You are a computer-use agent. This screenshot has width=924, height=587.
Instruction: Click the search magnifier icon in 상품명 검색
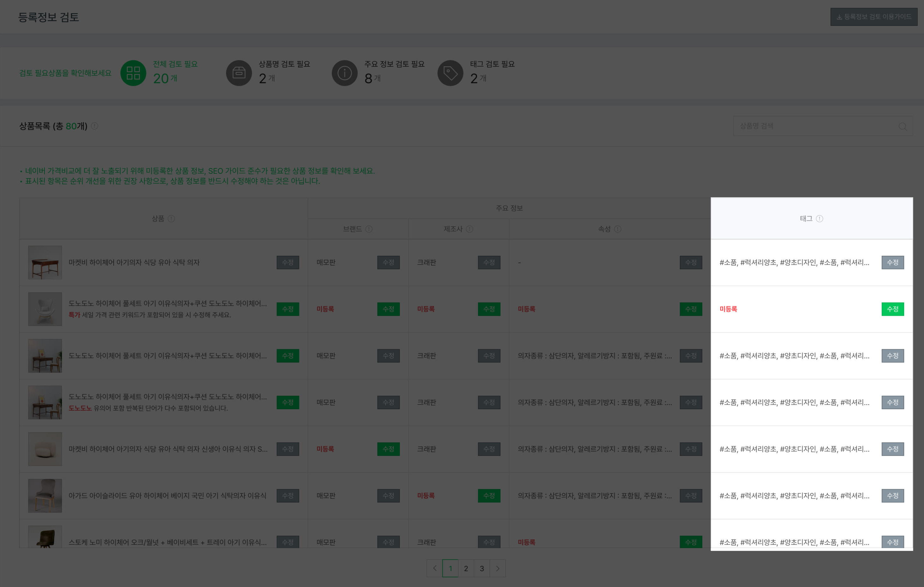pyautogui.click(x=902, y=126)
